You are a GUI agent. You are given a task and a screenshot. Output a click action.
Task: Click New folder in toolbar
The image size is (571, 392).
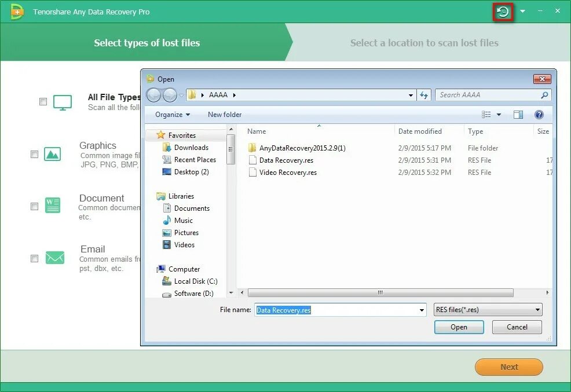coord(225,114)
